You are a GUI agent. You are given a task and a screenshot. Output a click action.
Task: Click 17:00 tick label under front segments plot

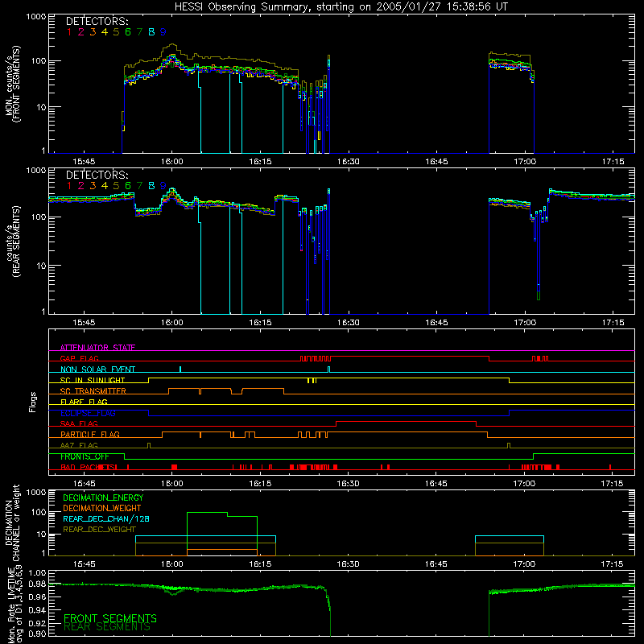(525, 162)
